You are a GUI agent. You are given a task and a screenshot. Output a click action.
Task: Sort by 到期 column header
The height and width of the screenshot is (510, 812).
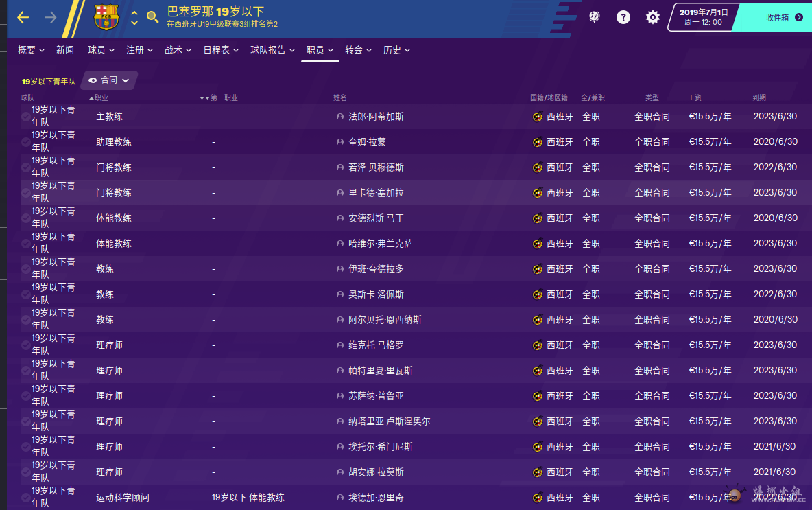pos(759,97)
